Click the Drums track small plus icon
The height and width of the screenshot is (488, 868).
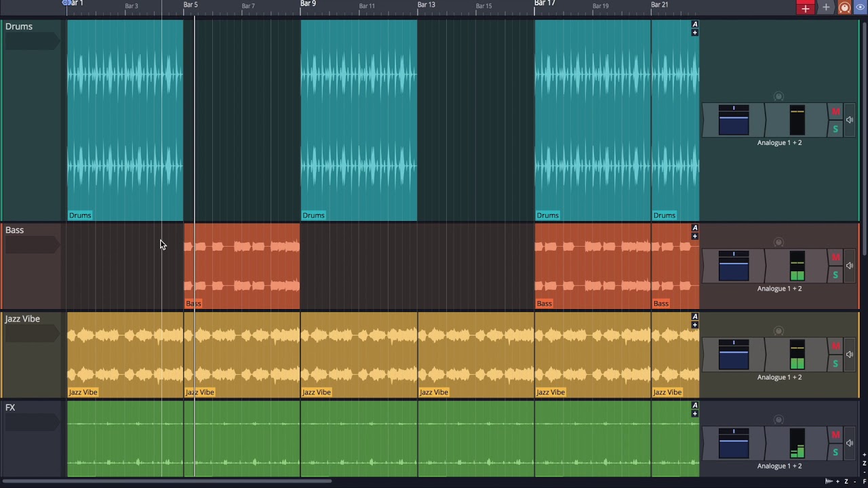click(x=694, y=33)
